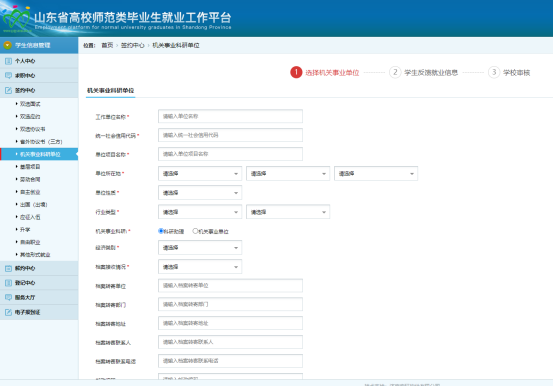Open the 经济类别 dropdown
The height and width of the screenshot is (387, 554).
point(200,248)
